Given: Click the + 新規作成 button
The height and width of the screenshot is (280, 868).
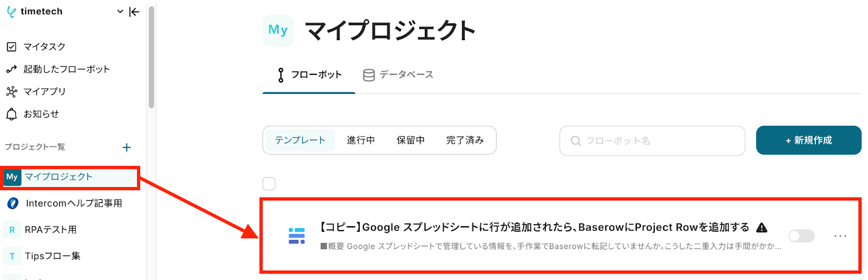Looking at the screenshot, I should (808, 141).
